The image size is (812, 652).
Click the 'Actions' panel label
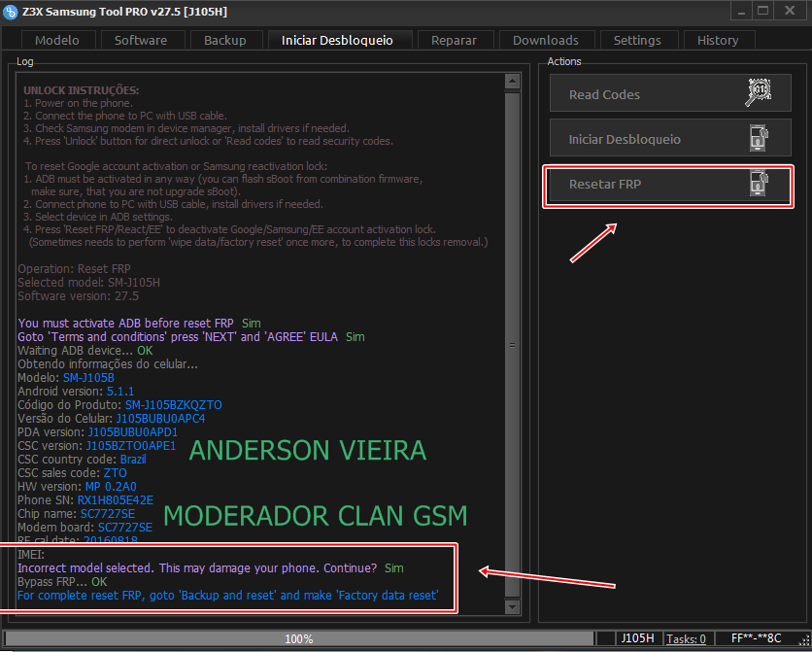click(x=564, y=61)
